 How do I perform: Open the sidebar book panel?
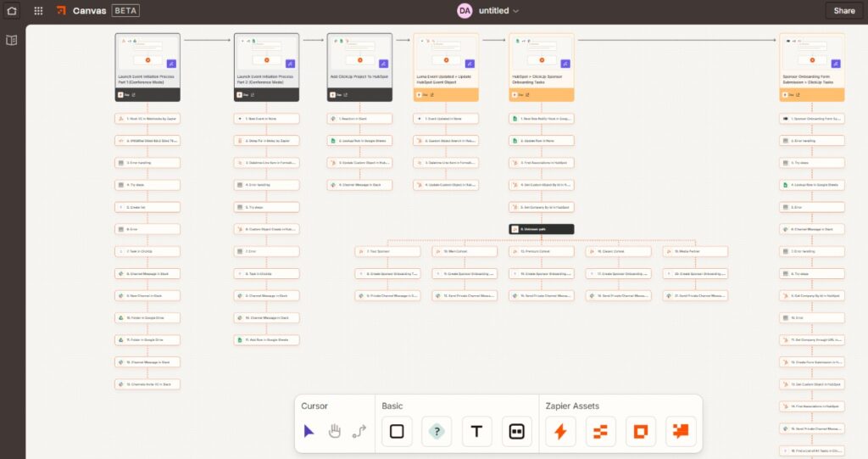pos(12,40)
